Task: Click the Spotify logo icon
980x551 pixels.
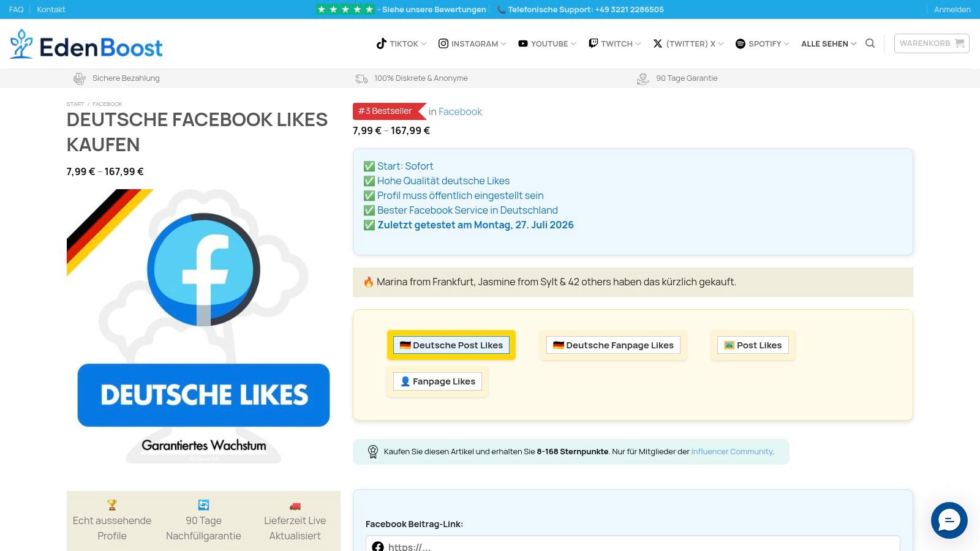Action: 740,43
